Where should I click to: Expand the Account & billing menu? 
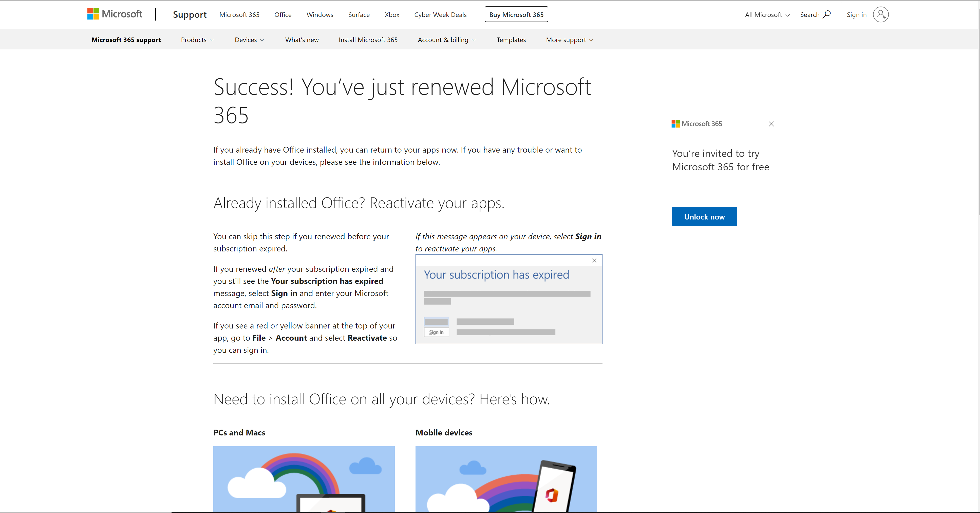pos(446,40)
